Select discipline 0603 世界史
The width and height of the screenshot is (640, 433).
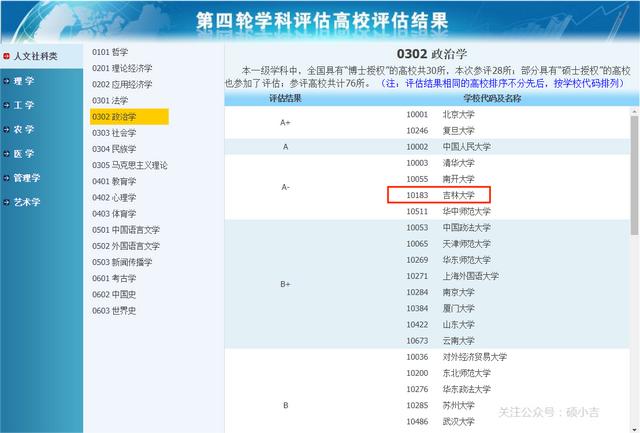(x=114, y=311)
